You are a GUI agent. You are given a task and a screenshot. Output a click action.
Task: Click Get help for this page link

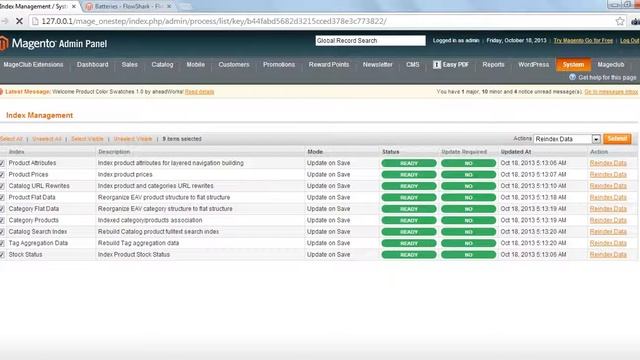pos(607,77)
